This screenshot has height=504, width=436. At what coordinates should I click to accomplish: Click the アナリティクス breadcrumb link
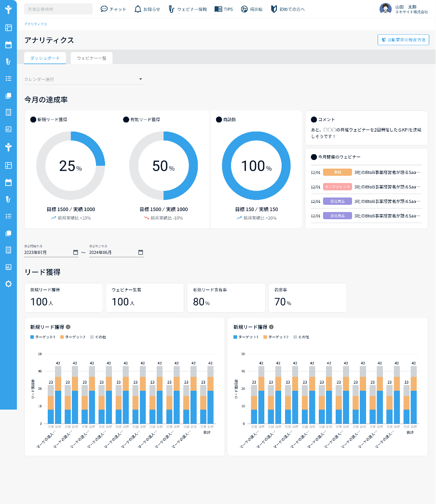[35, 24]
